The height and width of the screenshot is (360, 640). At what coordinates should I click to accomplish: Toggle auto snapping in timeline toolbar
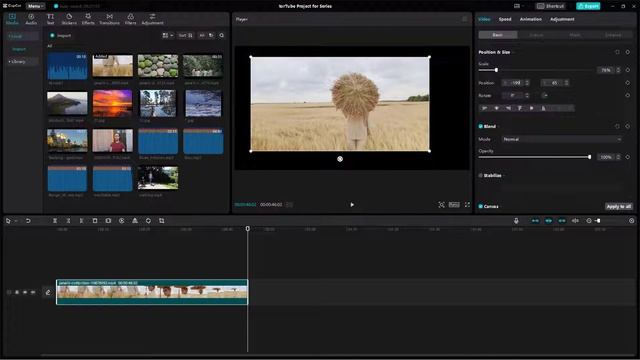(549, 221)
